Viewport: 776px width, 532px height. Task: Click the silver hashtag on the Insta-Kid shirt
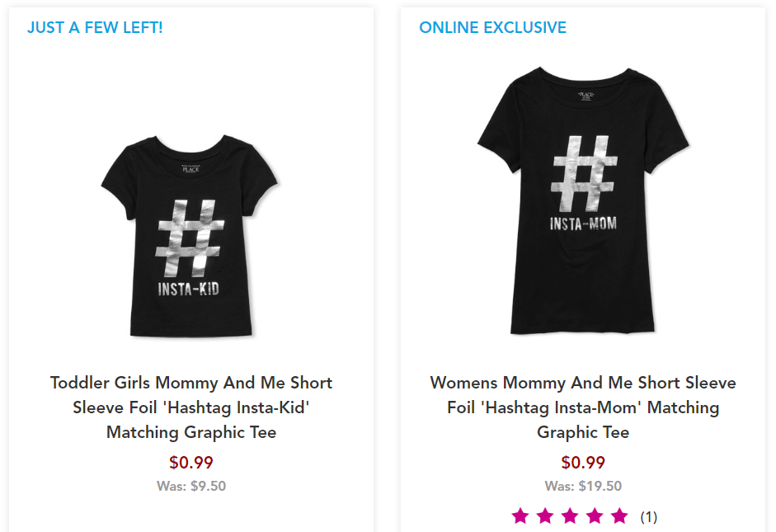pyautogui.click(x=190, y=238)
